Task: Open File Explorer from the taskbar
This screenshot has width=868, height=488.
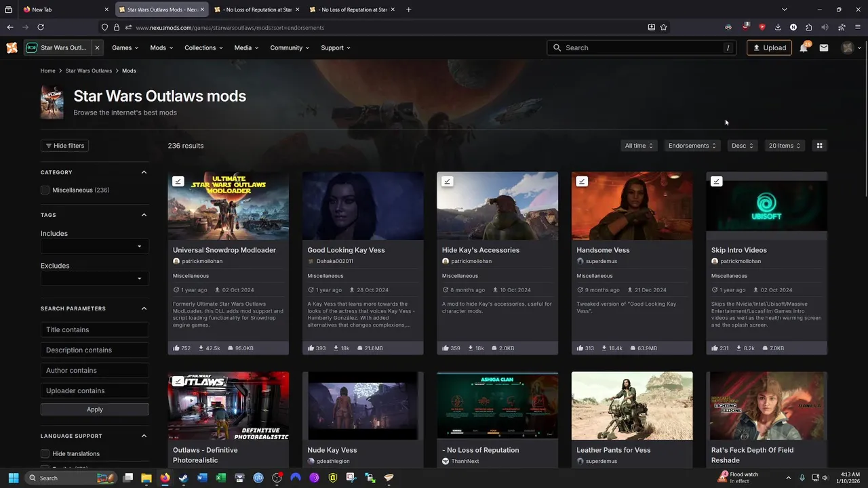Action: (146, 478)
